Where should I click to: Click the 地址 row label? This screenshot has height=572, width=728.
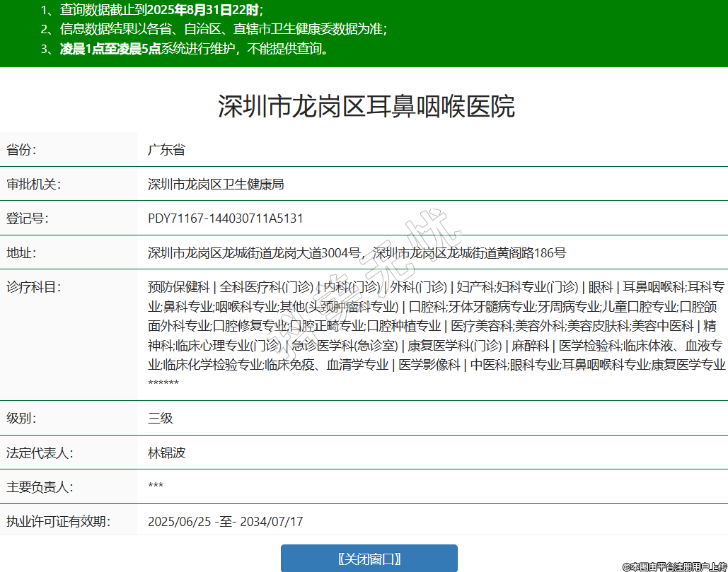(21, 253)
